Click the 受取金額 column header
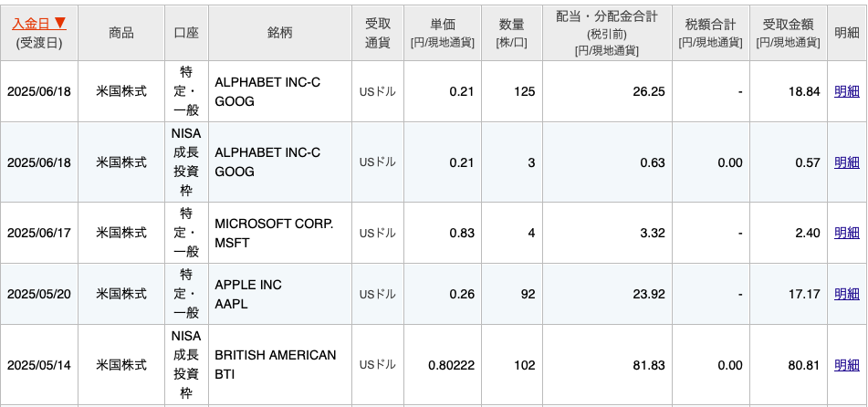The height and width of the screenshot is (407, 868). (789, 33)
